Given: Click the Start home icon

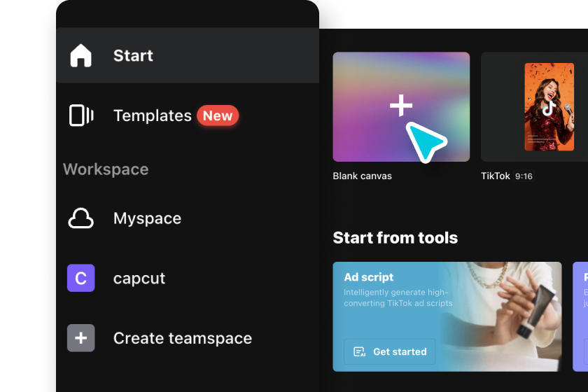Looking at the screenshot, I should pos(80,55).
